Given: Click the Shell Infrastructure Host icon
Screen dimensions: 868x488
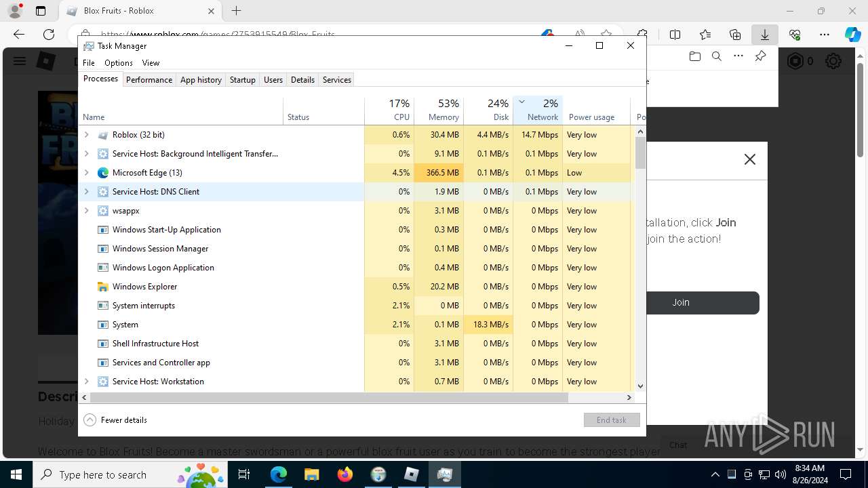Looking at the screenshot, I should point(103,344).
